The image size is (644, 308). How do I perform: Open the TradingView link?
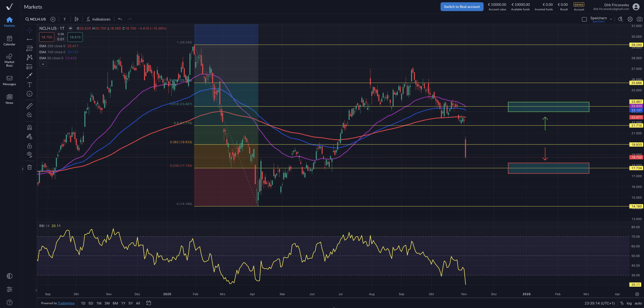coord(66,303)
